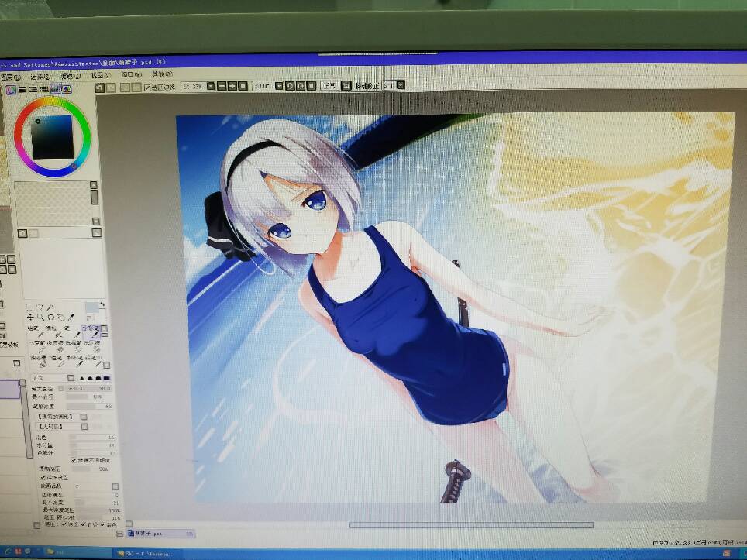Toggle the color mixer panel icon
747x560 pixels.
tap(44, 90)
